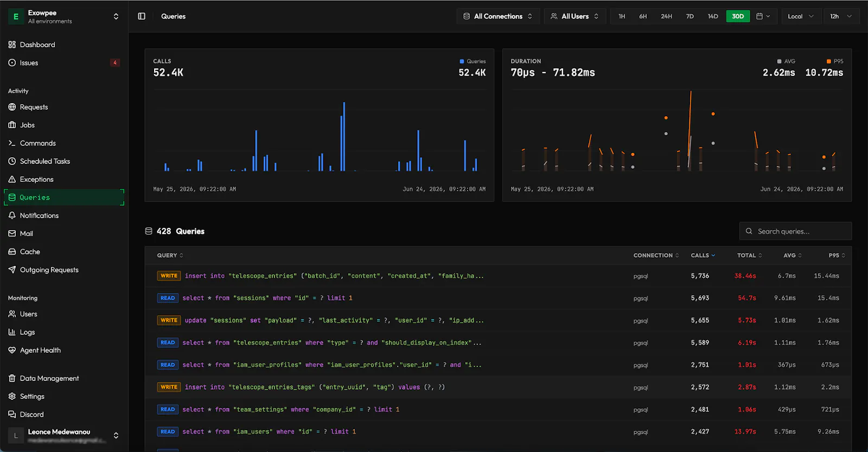Screen dimensions: 868x452
Task: Expand the All Connections dropdown
Action: click(498, 16)
